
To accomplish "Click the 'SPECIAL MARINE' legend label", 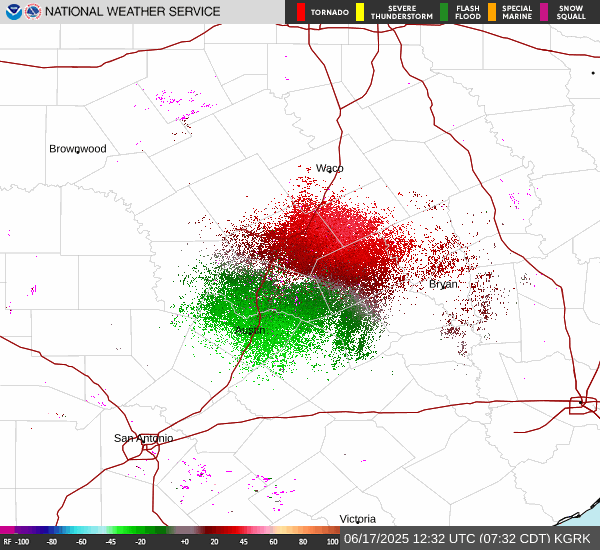I will 517,12.
